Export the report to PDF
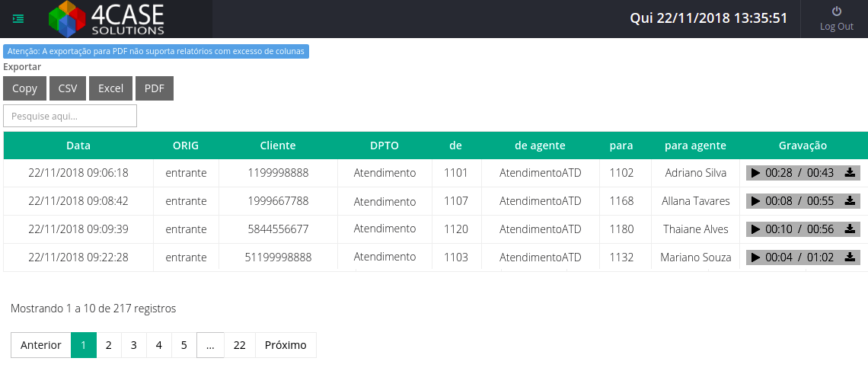The width and height of the screenshot is (868, 371). click(155, 88)
